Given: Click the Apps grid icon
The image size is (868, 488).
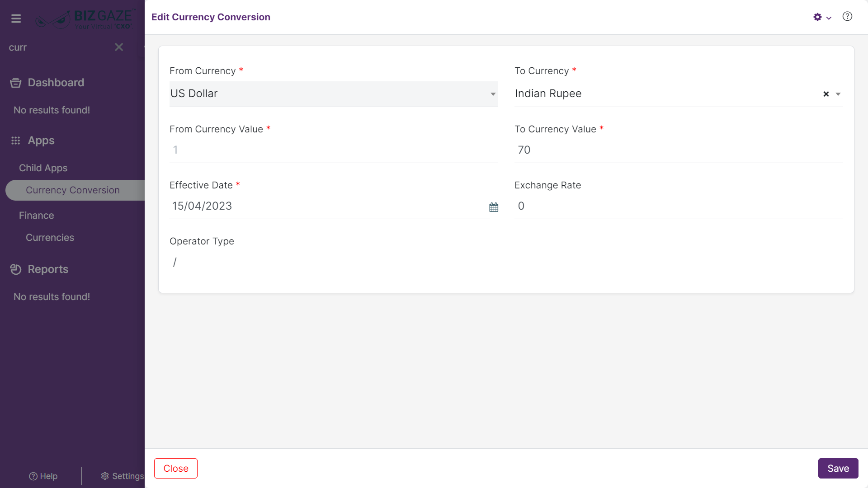Looking at the screenshot, I should pyautogui.click(x=16, y=141).
